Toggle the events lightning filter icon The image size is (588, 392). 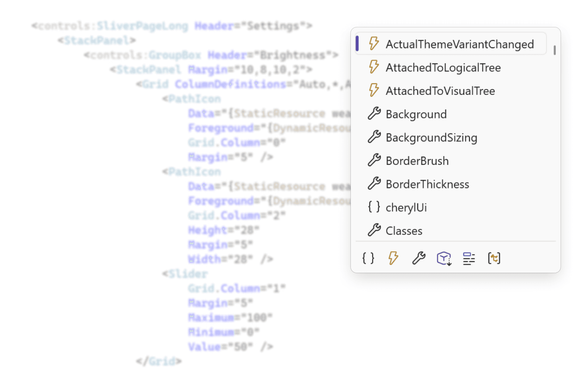393,258
